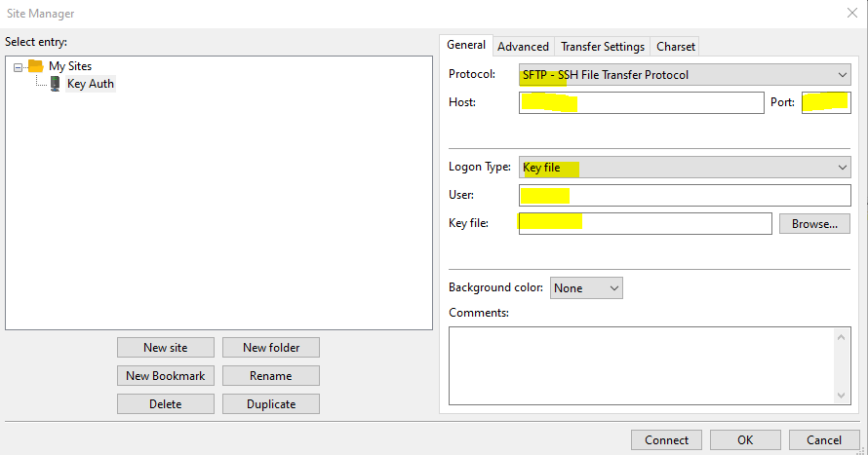The image size is (868, 455).
Task: Click the Duplicate button
Action: click(270, 403)
